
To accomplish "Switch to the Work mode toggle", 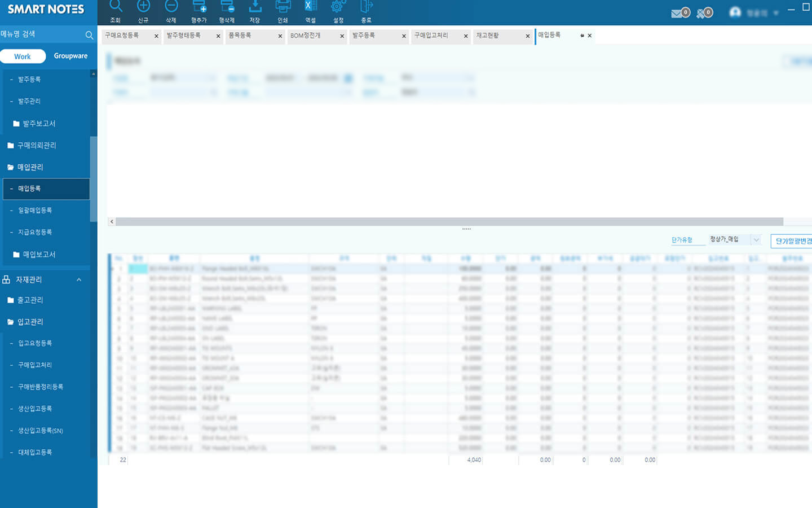I will (23, 56).
